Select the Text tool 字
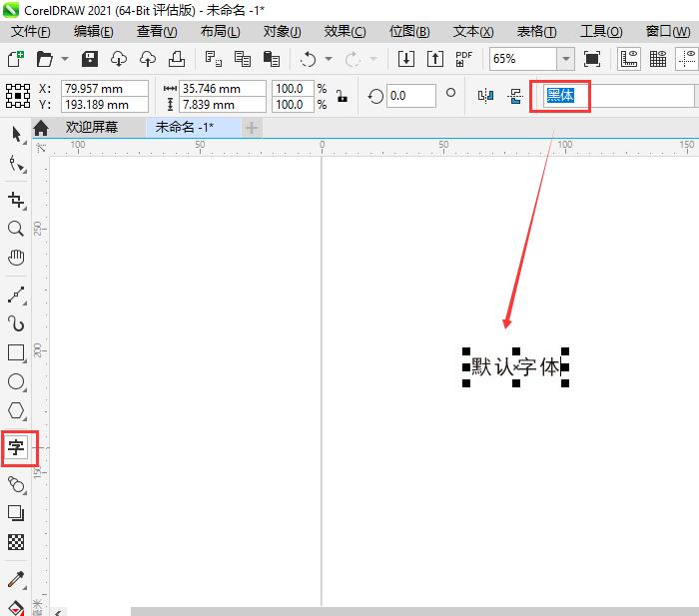This screenshot has width=699, height=616. coord(16,447)
